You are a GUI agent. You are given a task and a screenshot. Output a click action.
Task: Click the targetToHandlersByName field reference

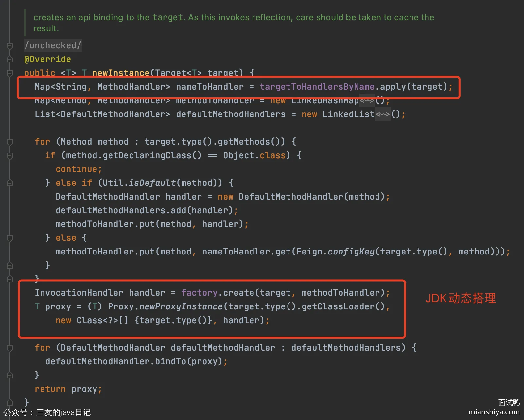[317, 87]
